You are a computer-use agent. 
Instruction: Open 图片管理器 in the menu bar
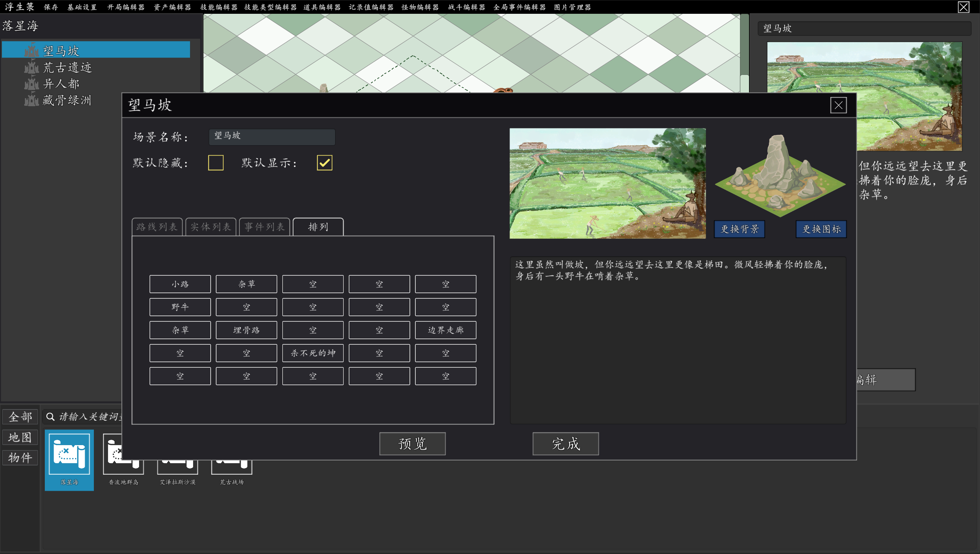click(572, 7)
